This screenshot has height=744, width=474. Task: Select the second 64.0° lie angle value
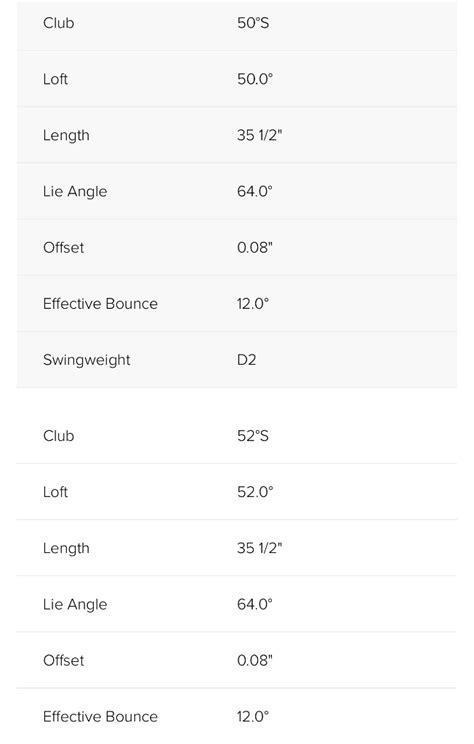point(255,604)
